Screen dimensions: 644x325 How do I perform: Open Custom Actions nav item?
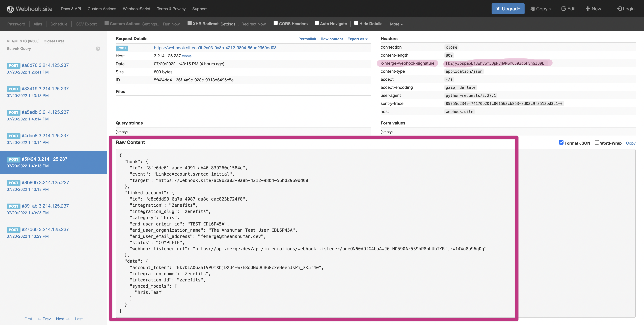click(x=102, y=9)
